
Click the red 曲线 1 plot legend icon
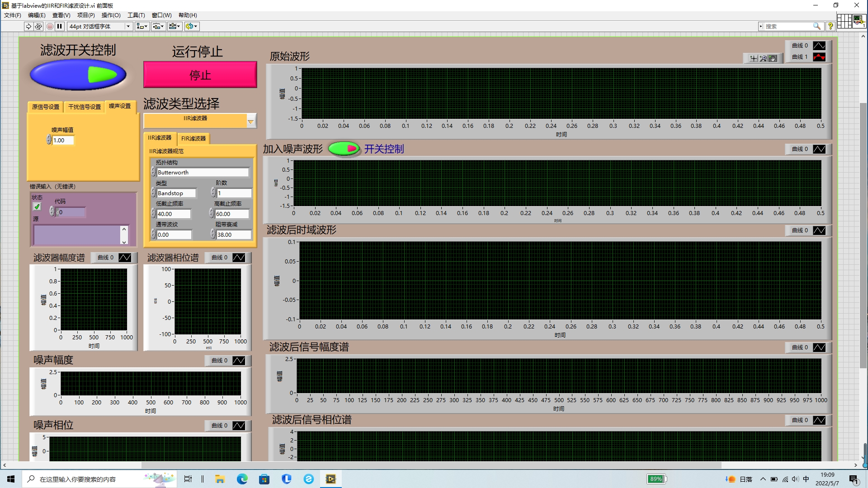pyautogui.click(x=819, y=57)
